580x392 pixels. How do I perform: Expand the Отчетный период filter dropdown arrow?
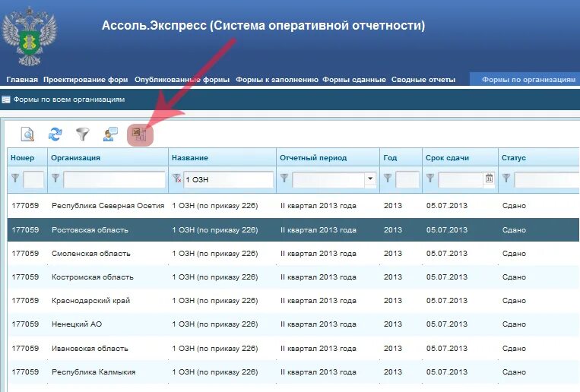tap(370, 179)
